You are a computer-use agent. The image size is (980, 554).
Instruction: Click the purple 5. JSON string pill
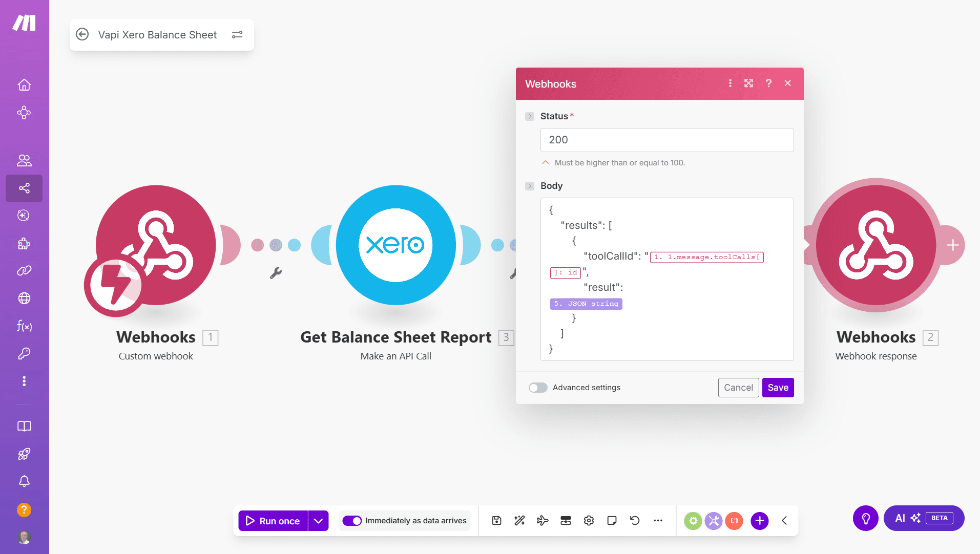[586, 304]
